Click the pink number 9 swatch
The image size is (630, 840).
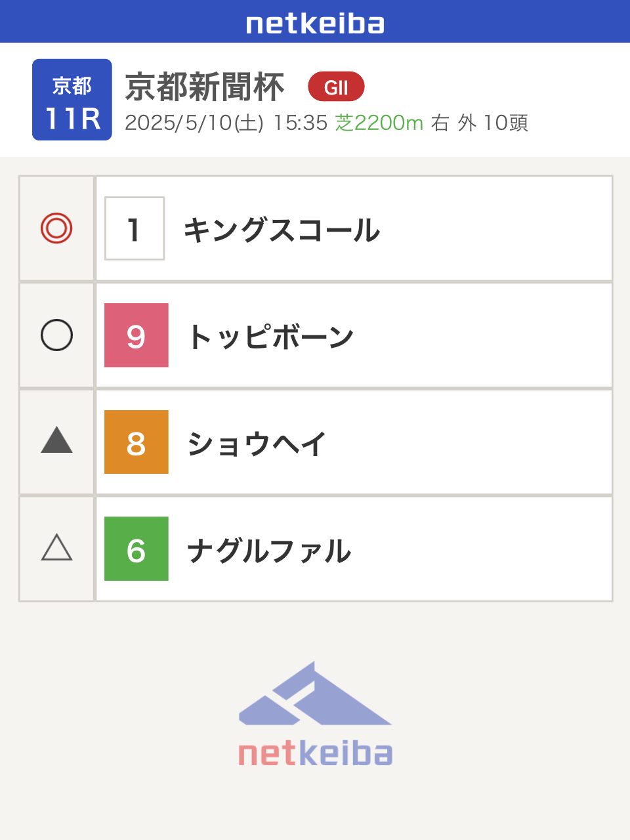coord(136,335)
